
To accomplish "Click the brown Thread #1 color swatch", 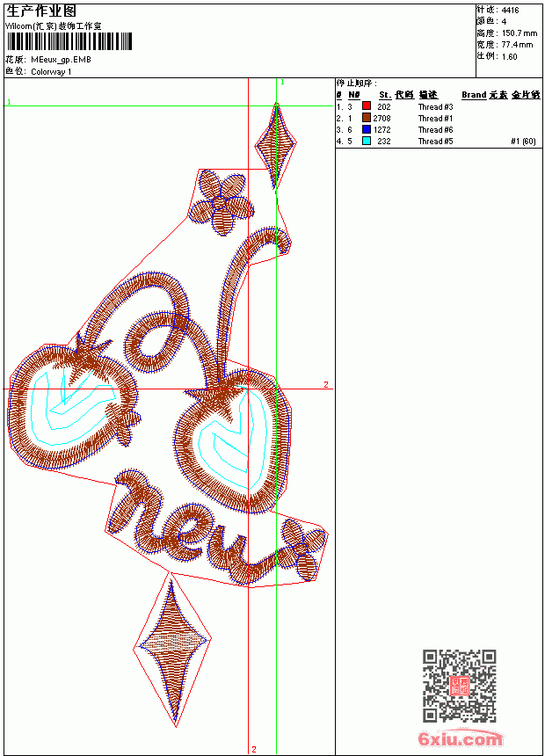I will [x=367, y=118].
